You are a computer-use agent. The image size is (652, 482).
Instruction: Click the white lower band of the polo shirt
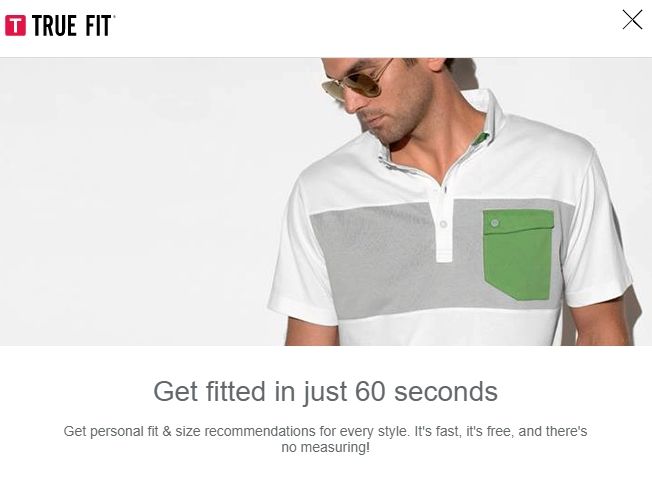tap(447, 329)
